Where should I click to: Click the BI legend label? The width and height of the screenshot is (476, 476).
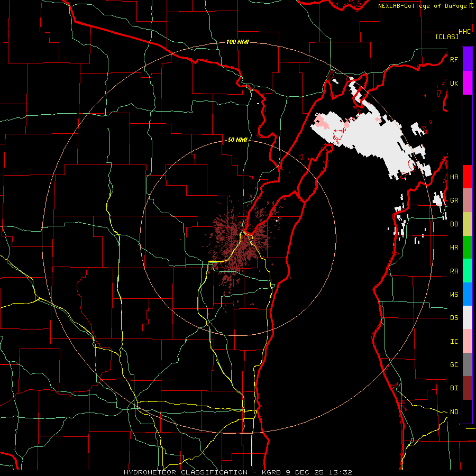pyautogui.click(x=454, y=388)
